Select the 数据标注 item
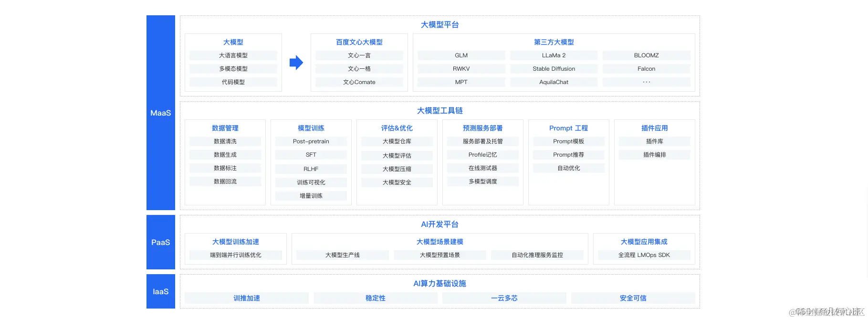This screenshot has width=868, height=320. [225, 168]
